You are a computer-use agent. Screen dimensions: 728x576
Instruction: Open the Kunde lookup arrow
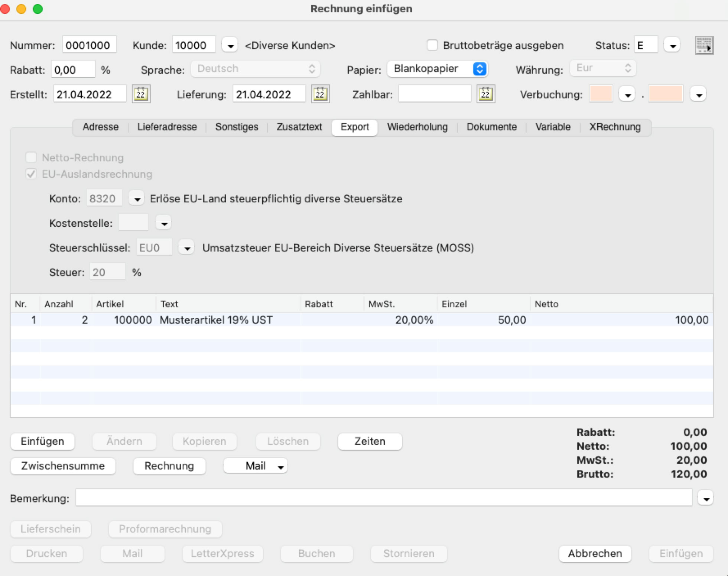point(230,46)
